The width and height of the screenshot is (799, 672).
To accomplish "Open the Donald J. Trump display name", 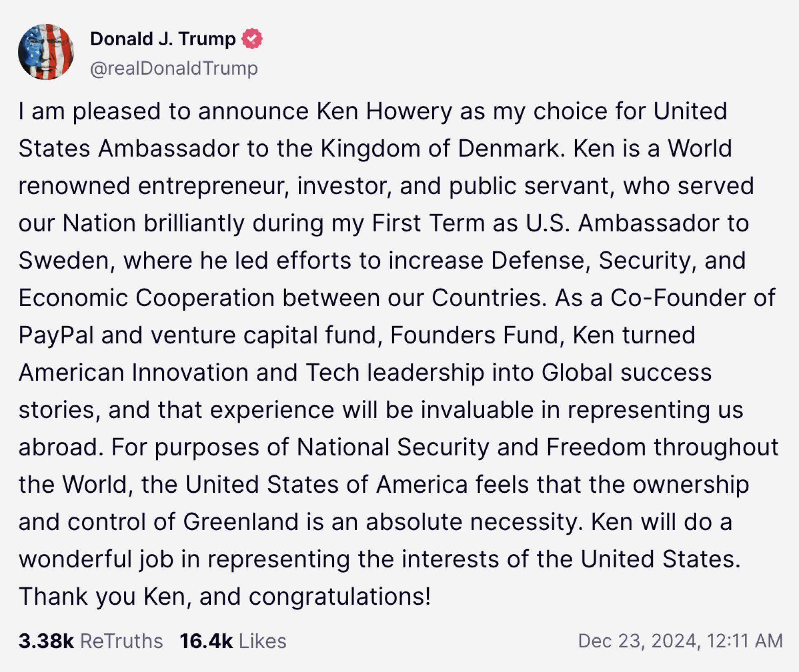I will pyautogui.click(x=163, y=39).
